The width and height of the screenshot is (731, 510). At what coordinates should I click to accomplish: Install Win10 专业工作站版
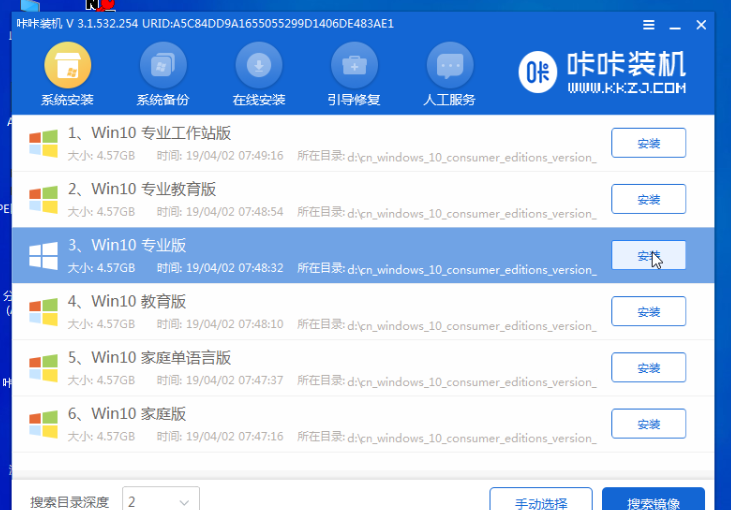tap(648, 143)
